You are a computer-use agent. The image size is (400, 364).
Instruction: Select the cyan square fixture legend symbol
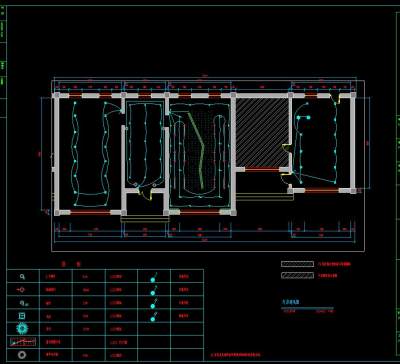[22, 316]
